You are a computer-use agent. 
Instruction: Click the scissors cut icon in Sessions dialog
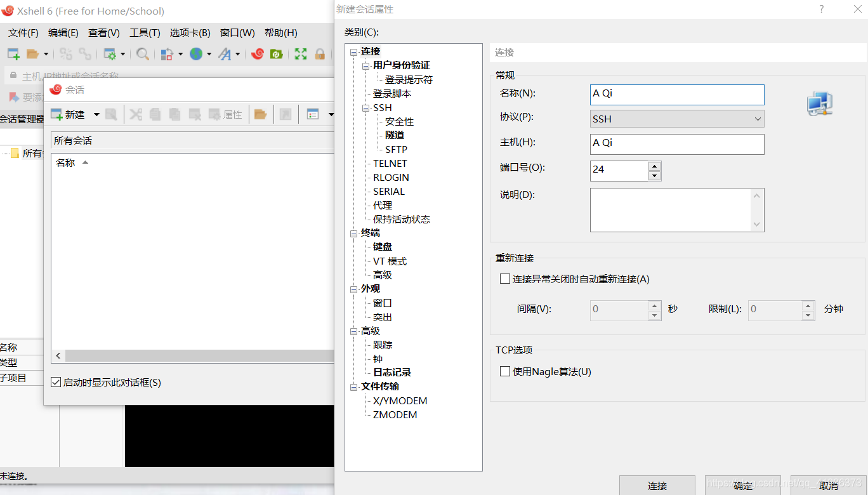click(136, 114)
